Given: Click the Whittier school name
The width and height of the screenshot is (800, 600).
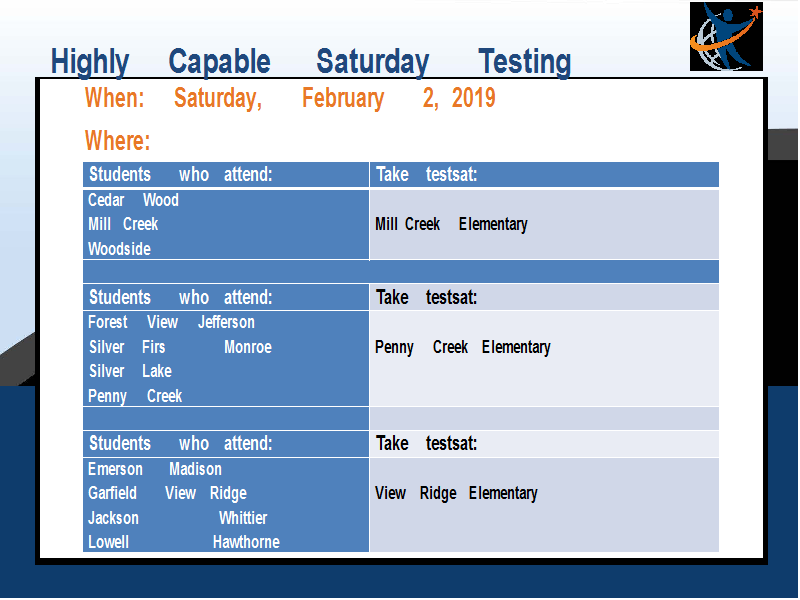Looking at the screenshot, I should (x=243, y=518).
